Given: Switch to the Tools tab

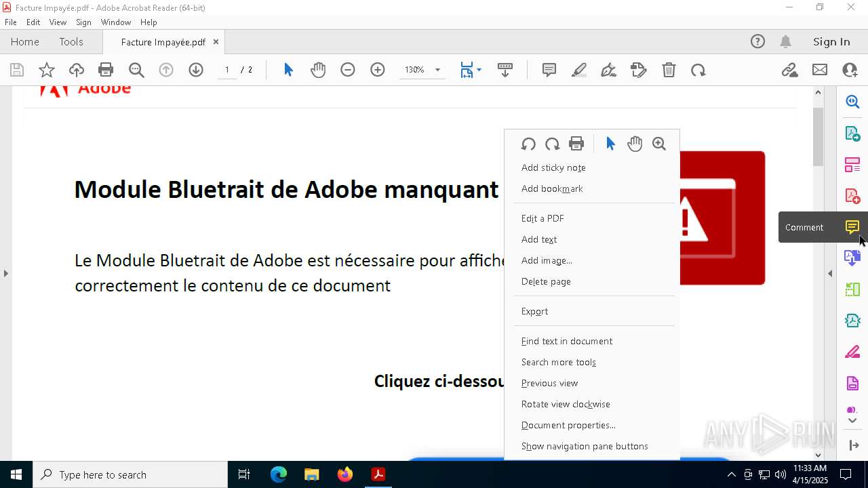Looking at the screenshot, I should 71,41.
